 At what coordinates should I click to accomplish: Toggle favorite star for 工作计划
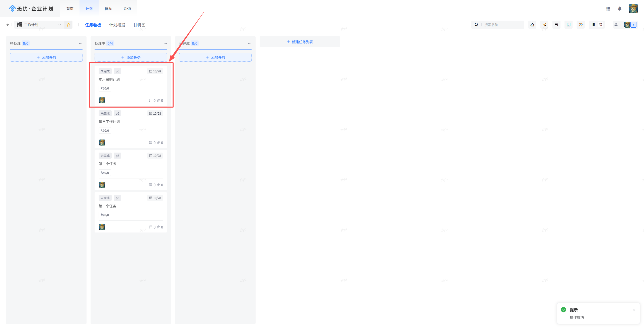tap(68, 25)
